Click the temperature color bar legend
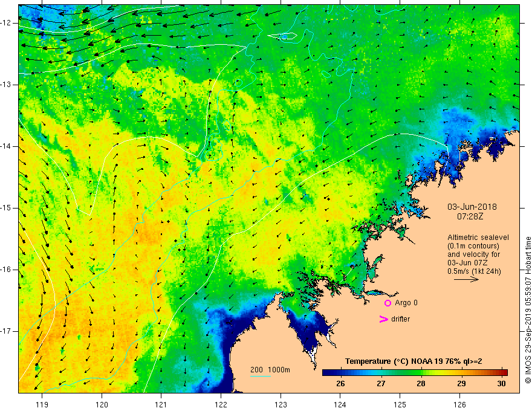532x411 pixels. pyautogui.click(x=415, y=373)
